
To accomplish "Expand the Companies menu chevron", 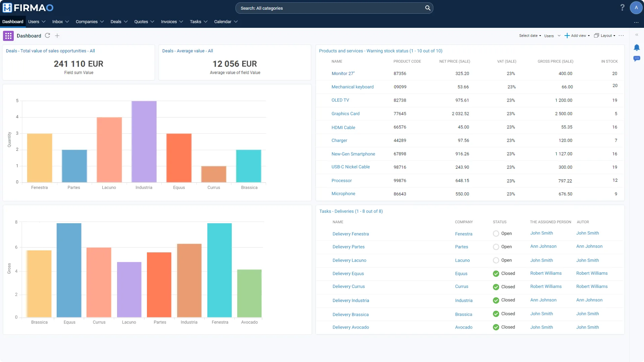I will click(102, 22).
